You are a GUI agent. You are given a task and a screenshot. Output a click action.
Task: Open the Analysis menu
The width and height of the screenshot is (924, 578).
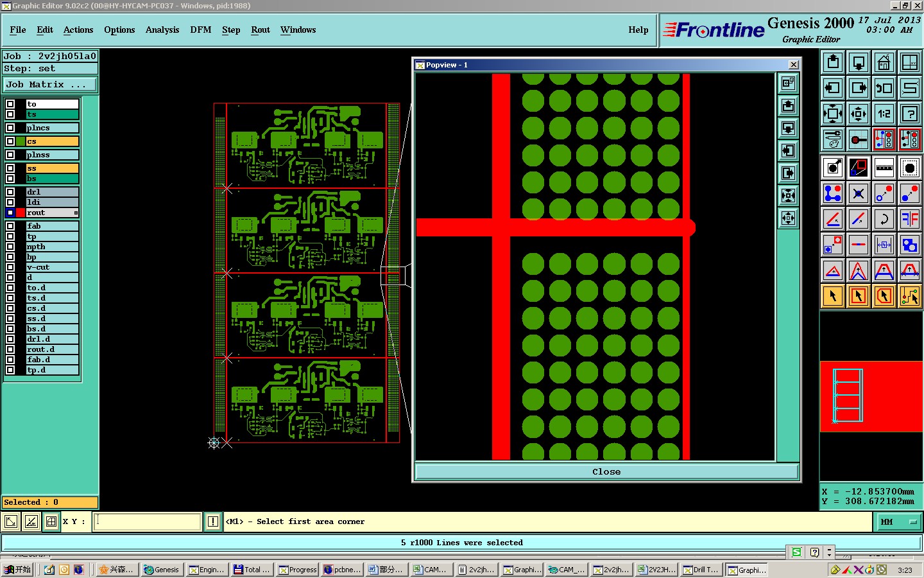[x=162, y=30]
